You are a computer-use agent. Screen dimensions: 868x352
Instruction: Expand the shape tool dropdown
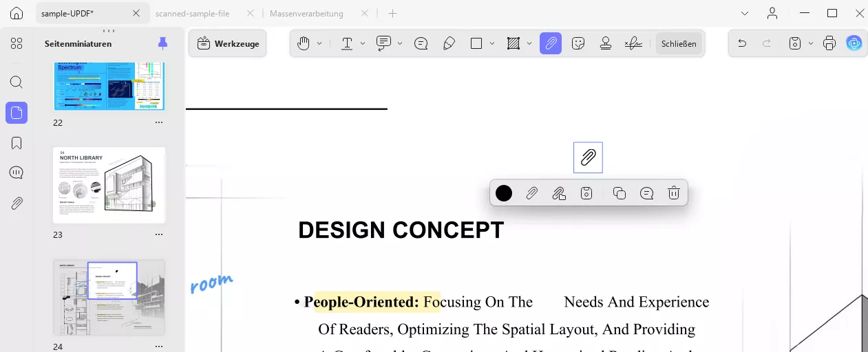coord(492,43)
